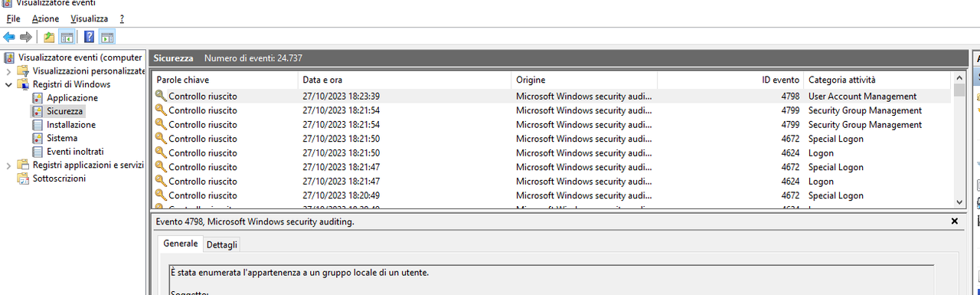Open the Azione menu
The width and height of the screenshot is (980, 295).
coord(45,18)
